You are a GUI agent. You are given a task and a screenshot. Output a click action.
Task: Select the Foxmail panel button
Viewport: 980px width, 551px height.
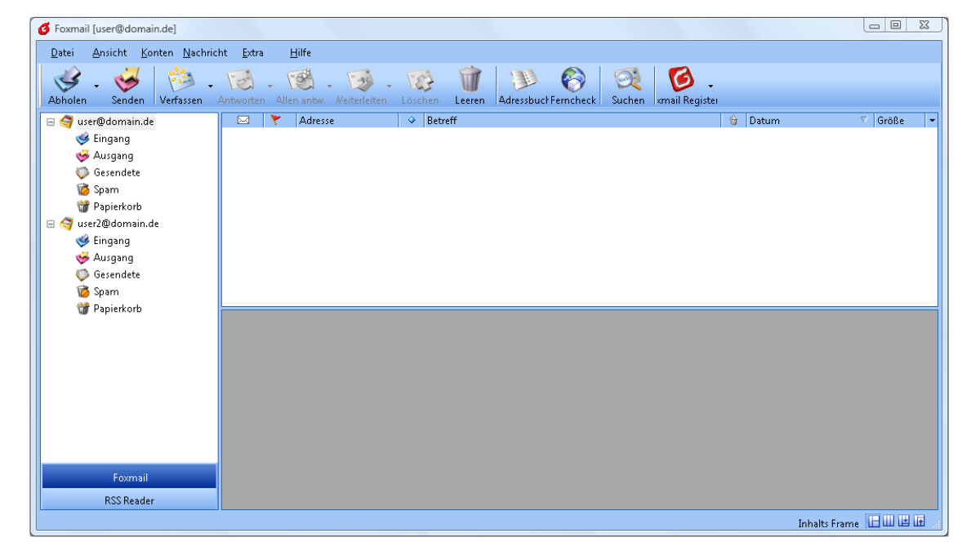click(129, 478)
